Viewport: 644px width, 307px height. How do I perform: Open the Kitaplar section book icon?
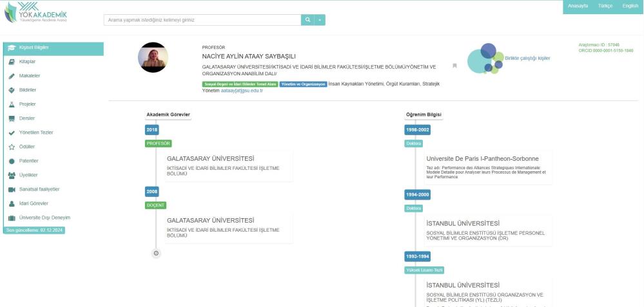pyautogui.click(x=12, y=62)
